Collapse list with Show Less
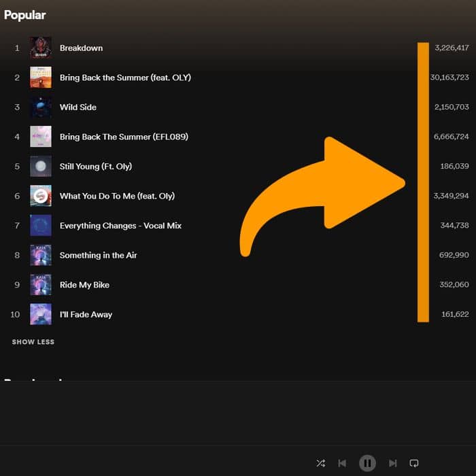 coord(33,341)
